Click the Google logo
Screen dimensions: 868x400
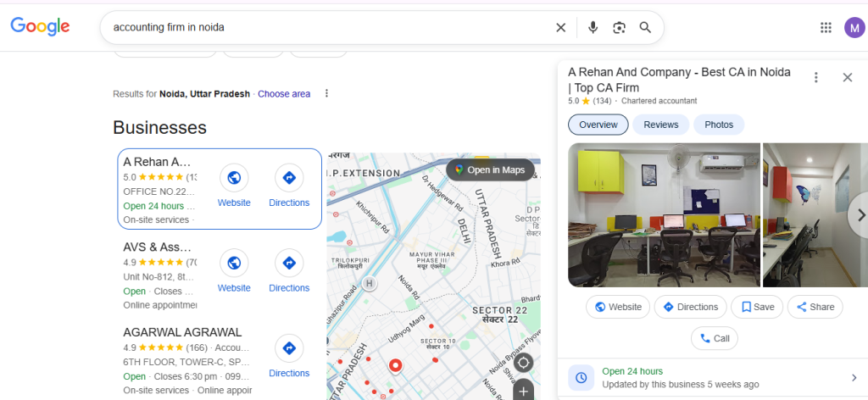click(x=40, y=26)
